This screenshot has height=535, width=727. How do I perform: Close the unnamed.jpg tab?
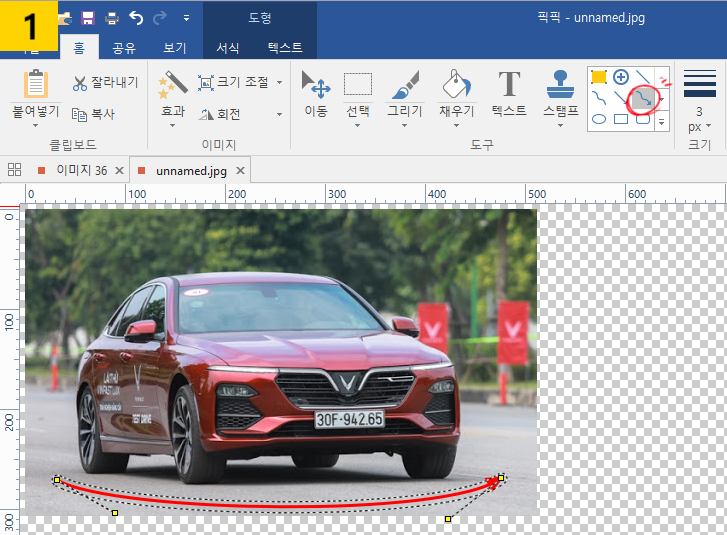[x=240, y=171]
